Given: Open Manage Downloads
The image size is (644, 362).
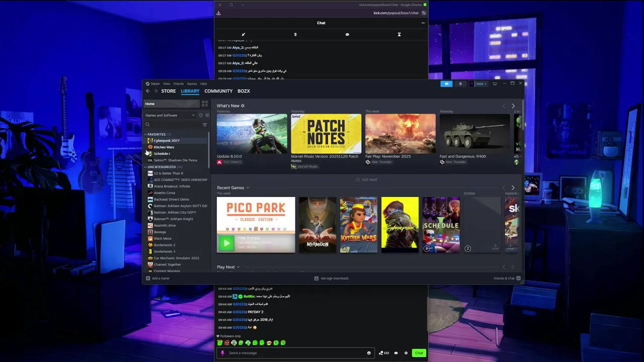Looking at the screenshot, I should [331, 279].
